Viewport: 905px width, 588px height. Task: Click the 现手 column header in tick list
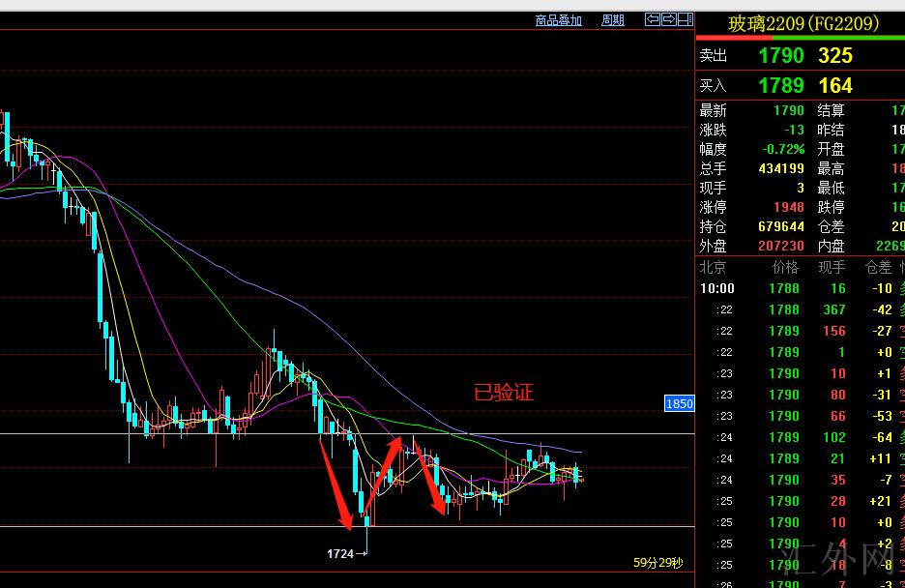click(x=832, y=267)
